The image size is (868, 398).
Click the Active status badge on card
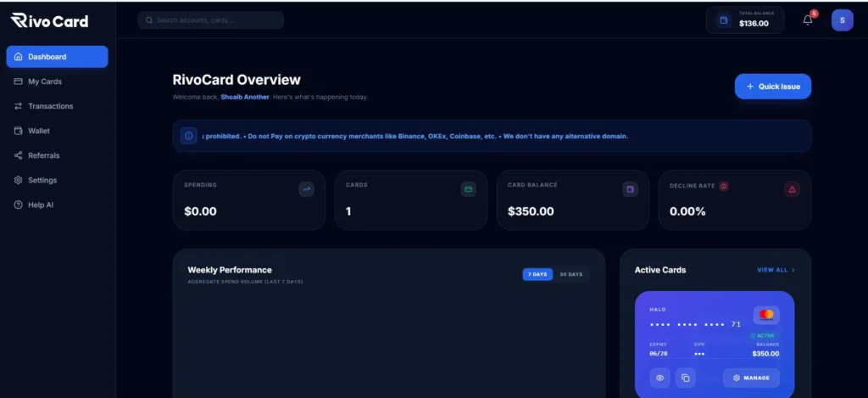(x=763, y=335)
